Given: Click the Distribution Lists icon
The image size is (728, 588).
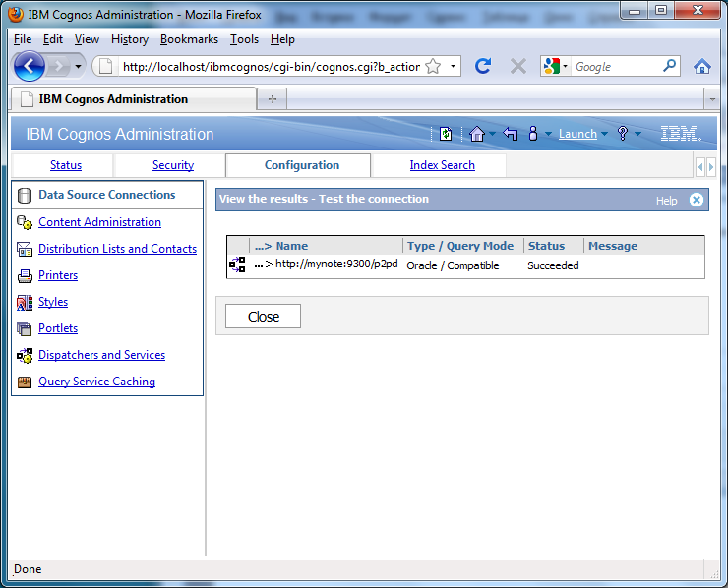Looking at the screenshot, I should pos(25,249).
